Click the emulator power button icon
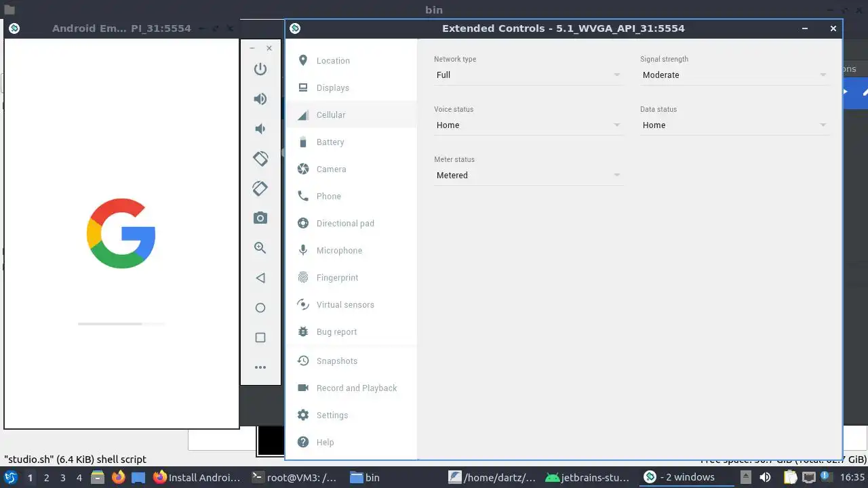 tap(260, 69)
